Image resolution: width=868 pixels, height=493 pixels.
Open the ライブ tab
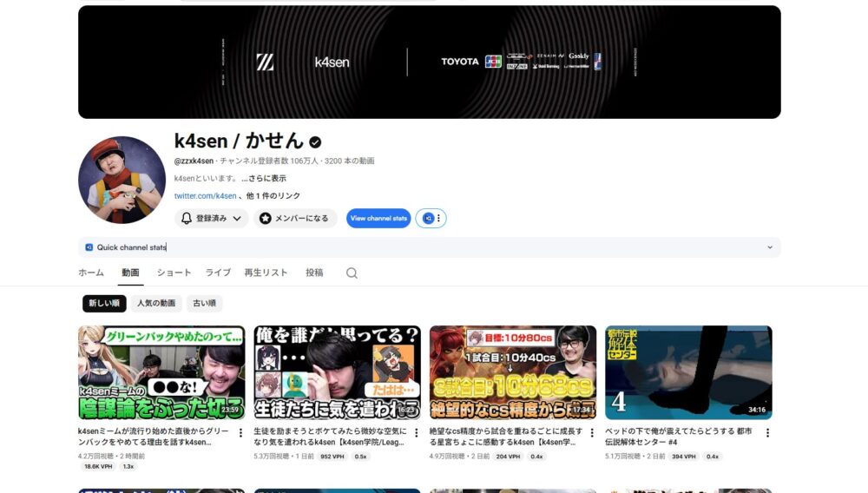click(x=218, y=273)
